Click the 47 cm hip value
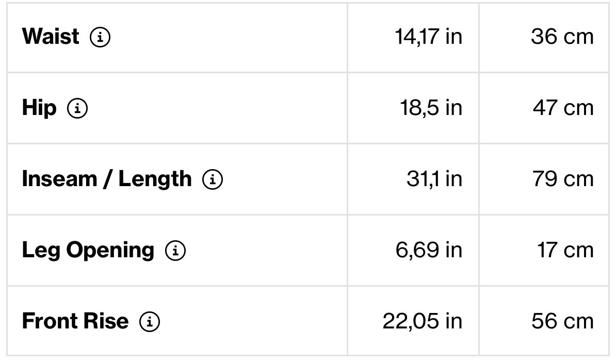The width and height of the screenshot is (616, 364). [563, 108]
